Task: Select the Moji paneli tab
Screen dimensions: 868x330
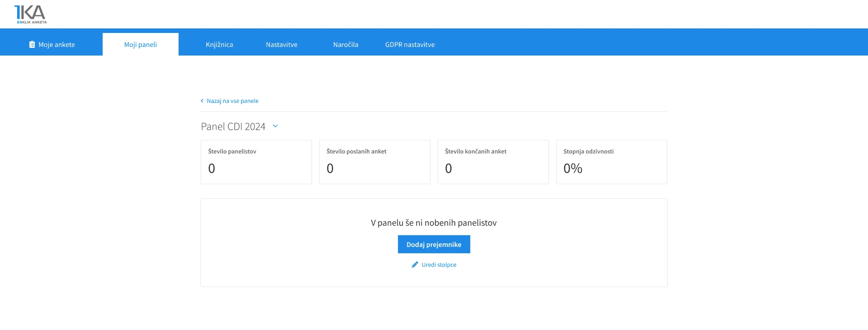Action: pyautogui.click(x=141, y=44)
